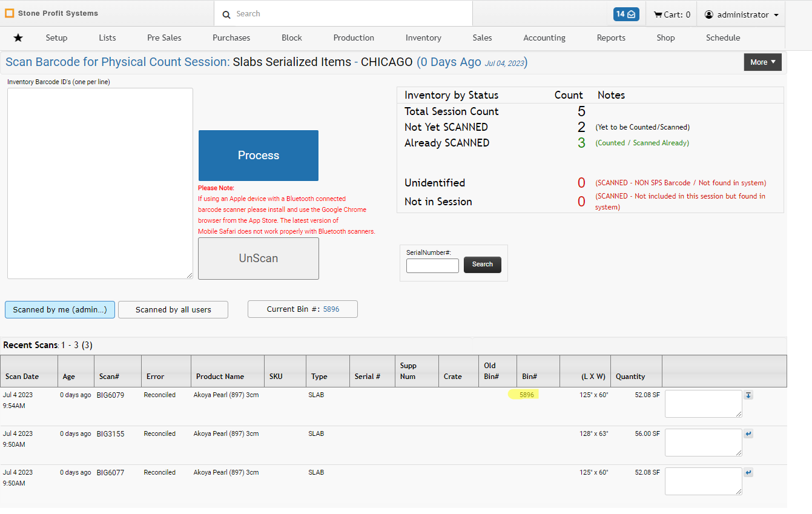Click highlighted bin value 5896

[x=527, y=395]
